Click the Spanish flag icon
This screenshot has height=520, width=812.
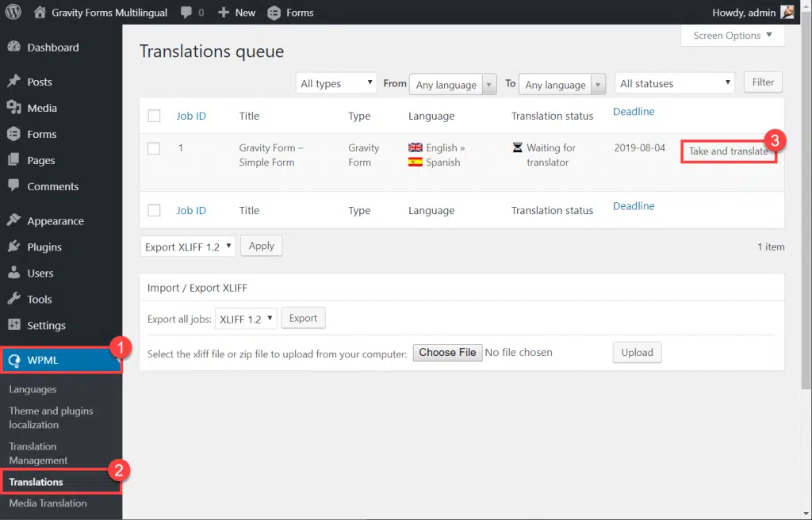416,162
